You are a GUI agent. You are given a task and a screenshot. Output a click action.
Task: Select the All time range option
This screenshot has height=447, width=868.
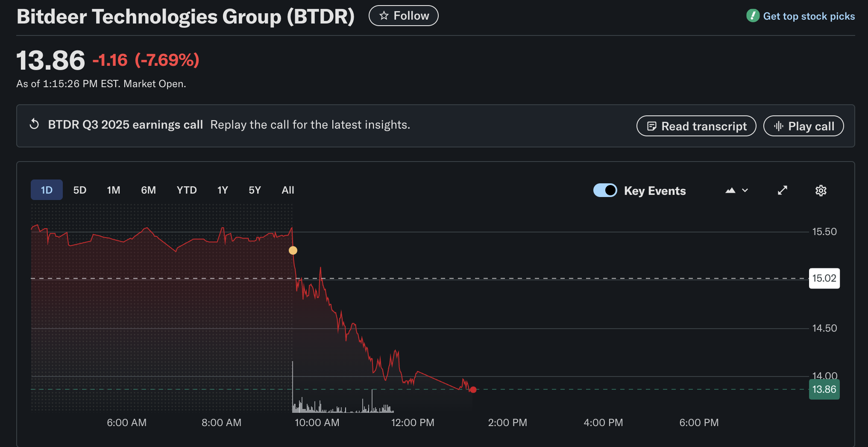pyautogui.click(x=287, y=190)
